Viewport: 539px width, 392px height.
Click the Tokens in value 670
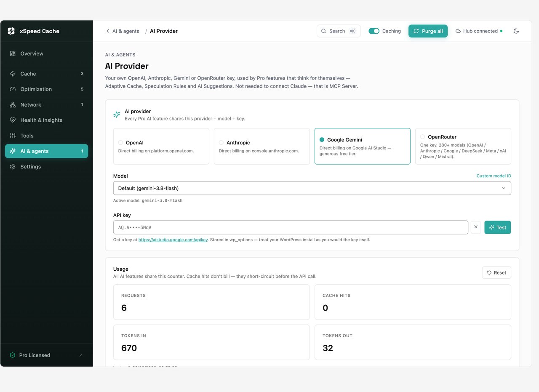129,348
